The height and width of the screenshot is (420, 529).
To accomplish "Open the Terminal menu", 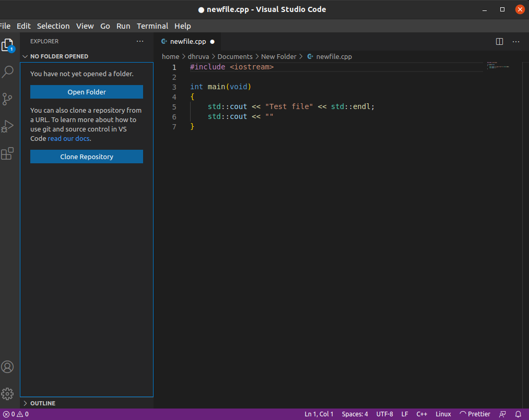I will pyautogui.click(x=152, y=26).
